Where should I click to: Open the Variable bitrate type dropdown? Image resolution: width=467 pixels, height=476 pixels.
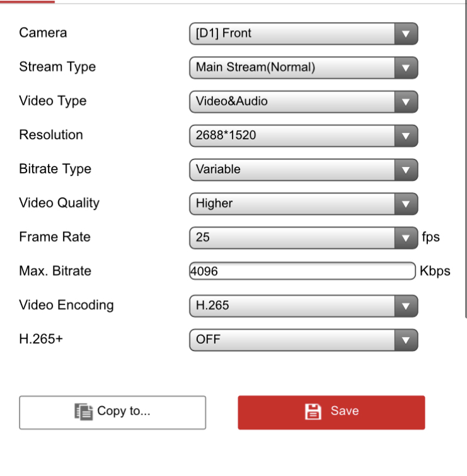[292, 170]
